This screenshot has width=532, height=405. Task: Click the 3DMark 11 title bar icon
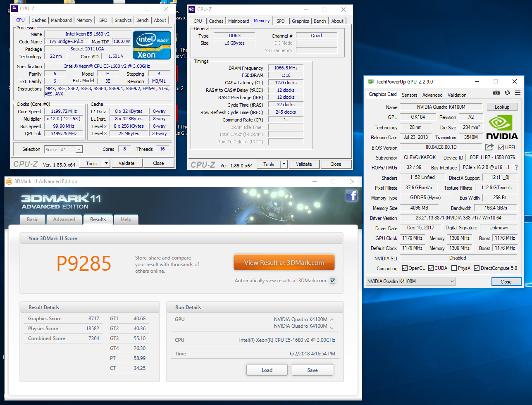[x=9, y=181]
